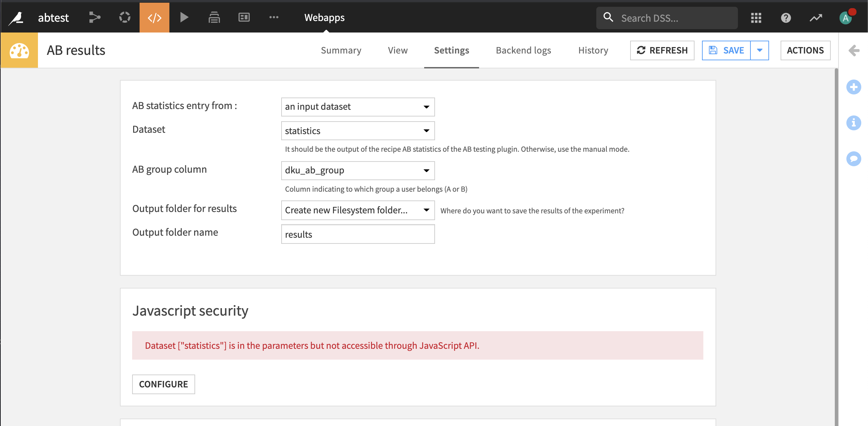The width and height of the screenshot is (868, 426).
Task: Click the REFRESH button
Action: click(x=662, y=50)
